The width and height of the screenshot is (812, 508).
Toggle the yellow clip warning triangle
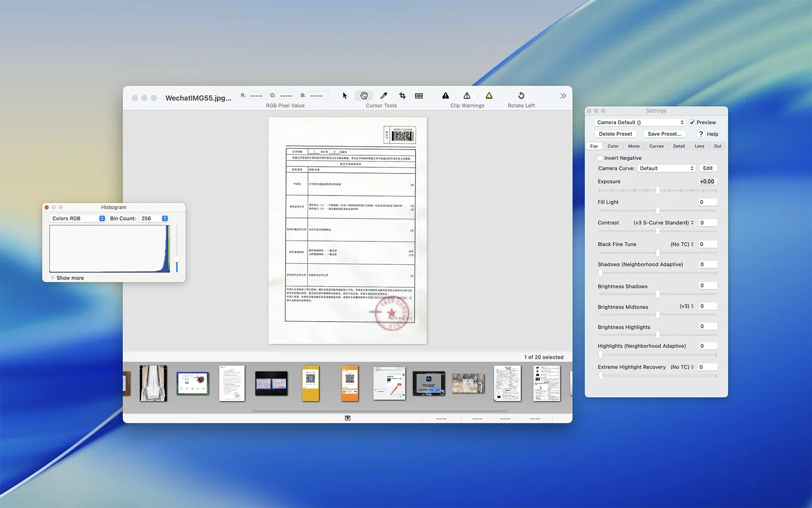pyautogui.click(x=489, y=96)
